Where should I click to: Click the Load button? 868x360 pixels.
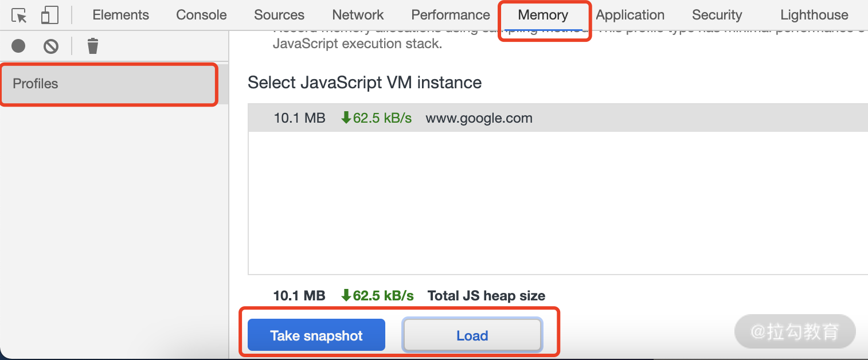(x=472, y=335)
